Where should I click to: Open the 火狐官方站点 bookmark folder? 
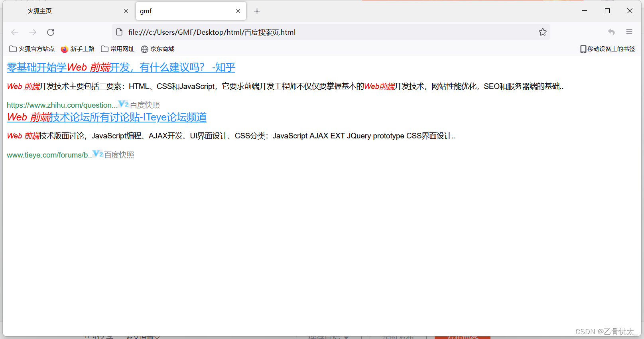pos(32,49)
